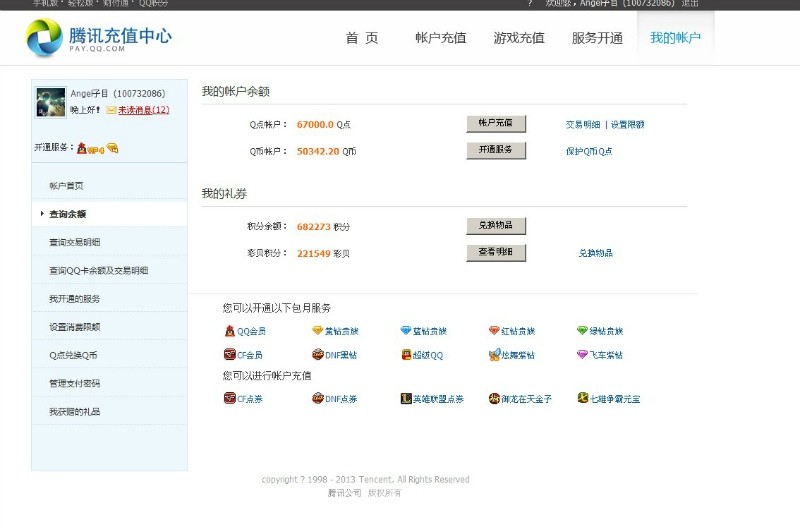
Task: Open the 首页 navigation tab
Action: [362, 38]
